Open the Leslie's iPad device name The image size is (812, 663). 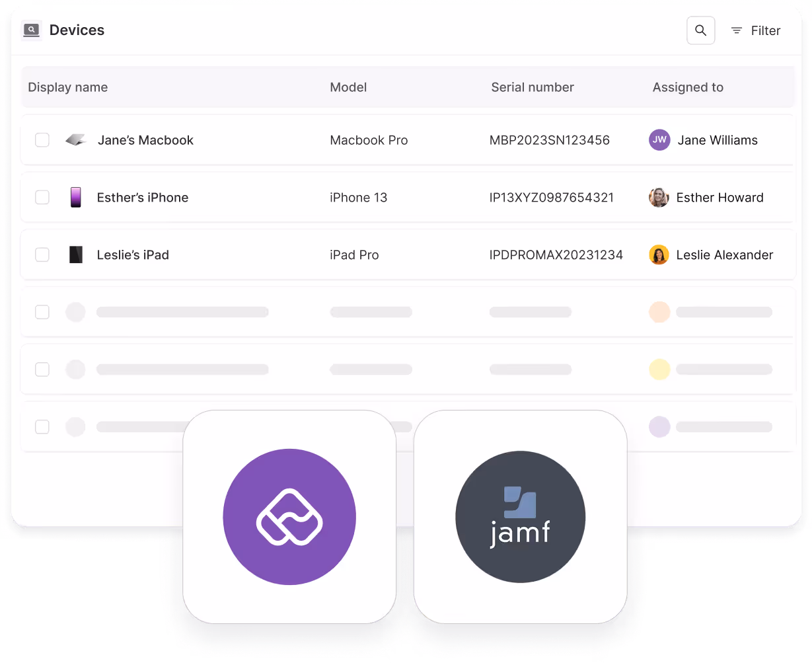(x=133, y=255)
